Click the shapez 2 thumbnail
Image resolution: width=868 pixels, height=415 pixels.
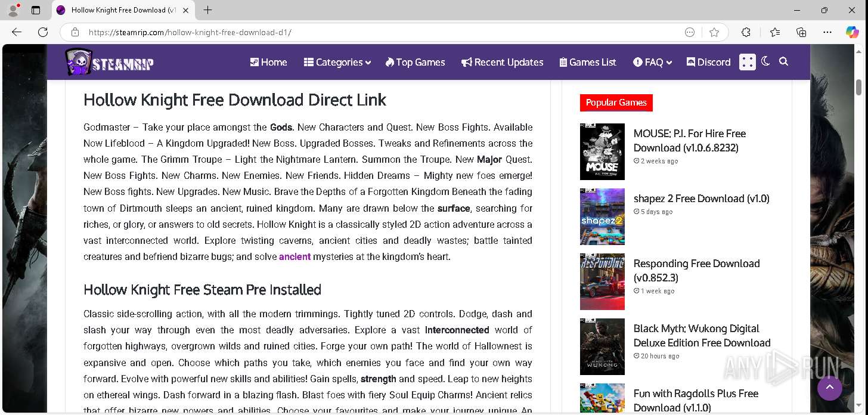pos(602,216)
